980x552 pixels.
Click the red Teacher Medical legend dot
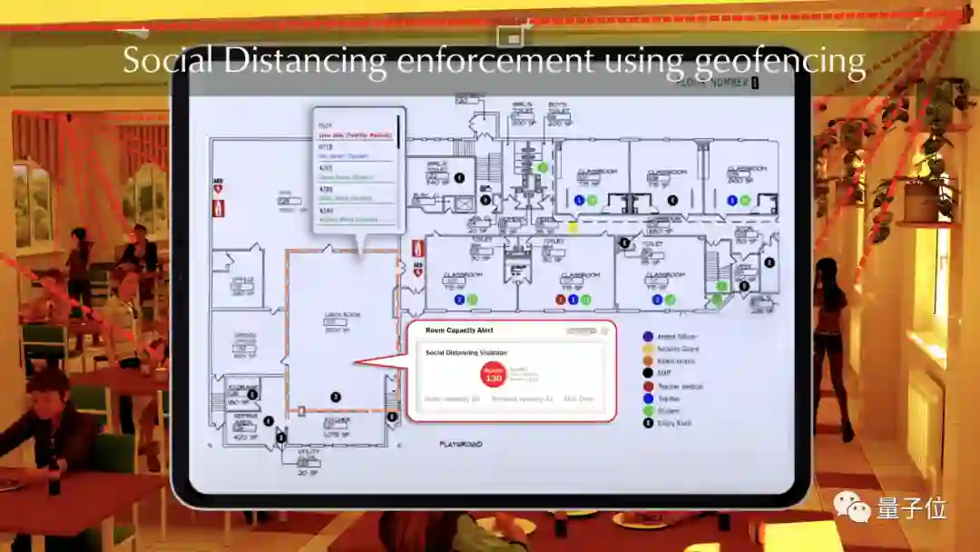click(x=648, y=387)
